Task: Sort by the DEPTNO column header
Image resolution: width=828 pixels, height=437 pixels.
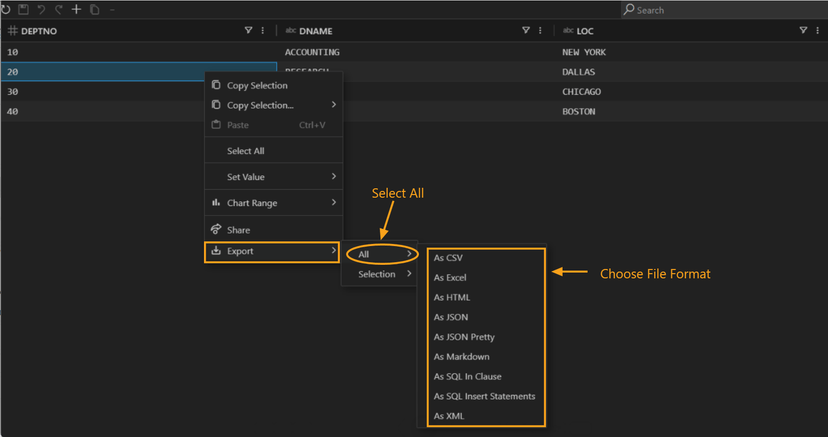Action: pyautogui.click(x=39, y=31)
